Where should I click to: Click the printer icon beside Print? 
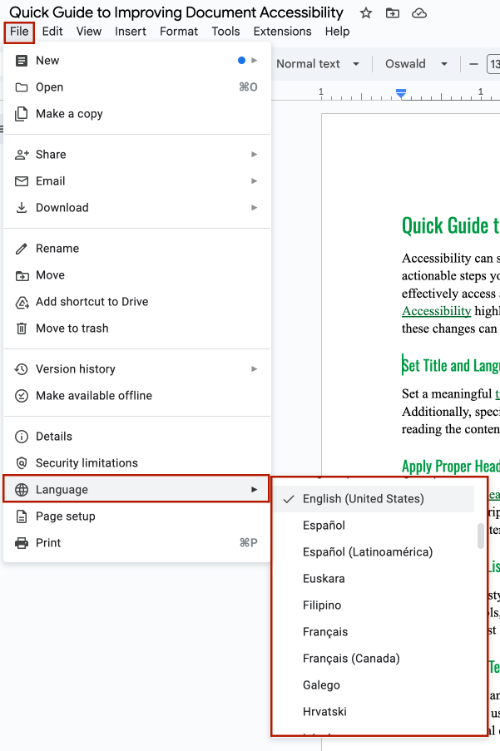pos(22,543)
